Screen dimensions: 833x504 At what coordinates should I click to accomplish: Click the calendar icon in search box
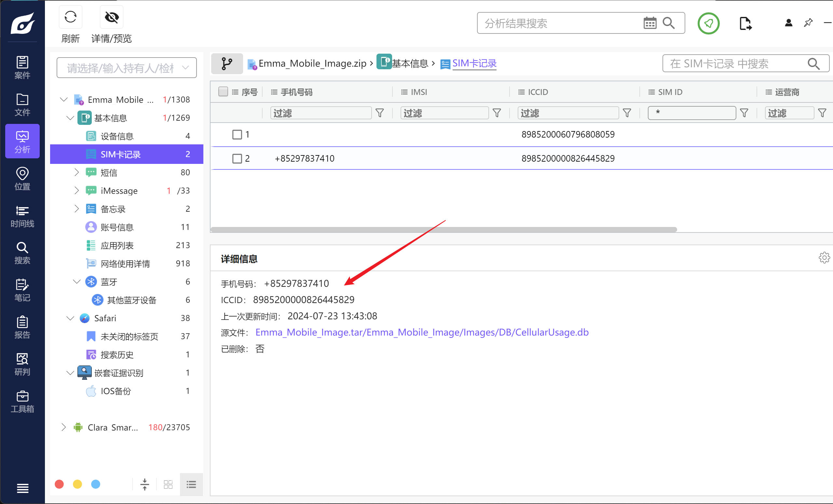[x=649, y=23]
